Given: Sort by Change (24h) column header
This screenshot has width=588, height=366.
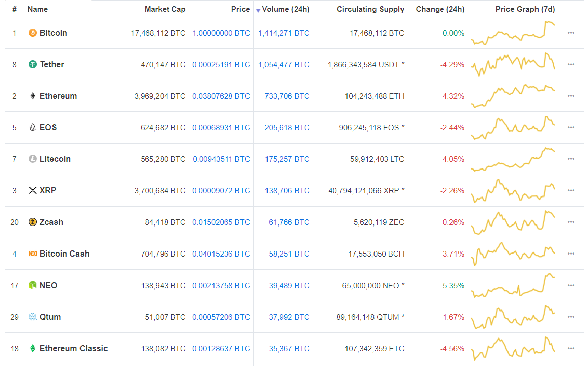Looking at the screenshot, I should (440, 9).
